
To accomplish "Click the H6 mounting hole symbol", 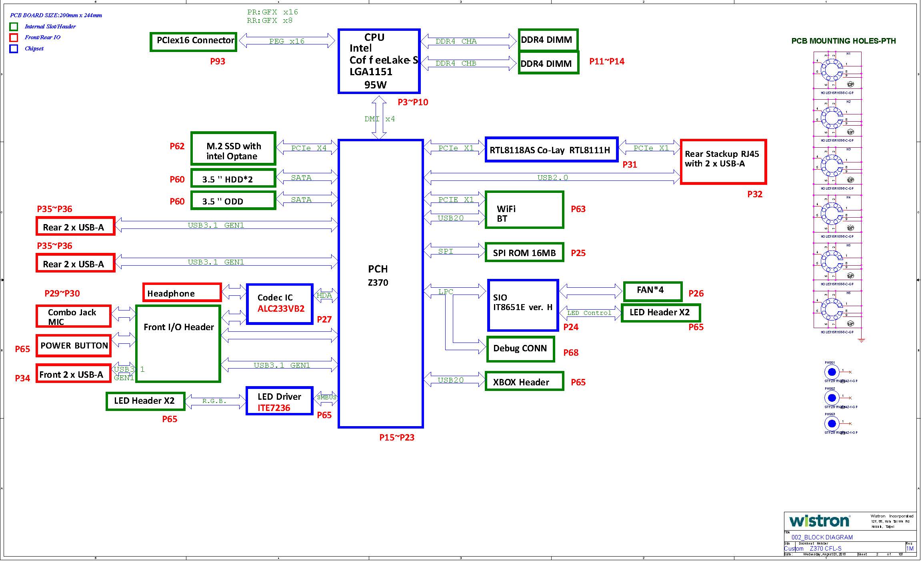I will [831, 309].
